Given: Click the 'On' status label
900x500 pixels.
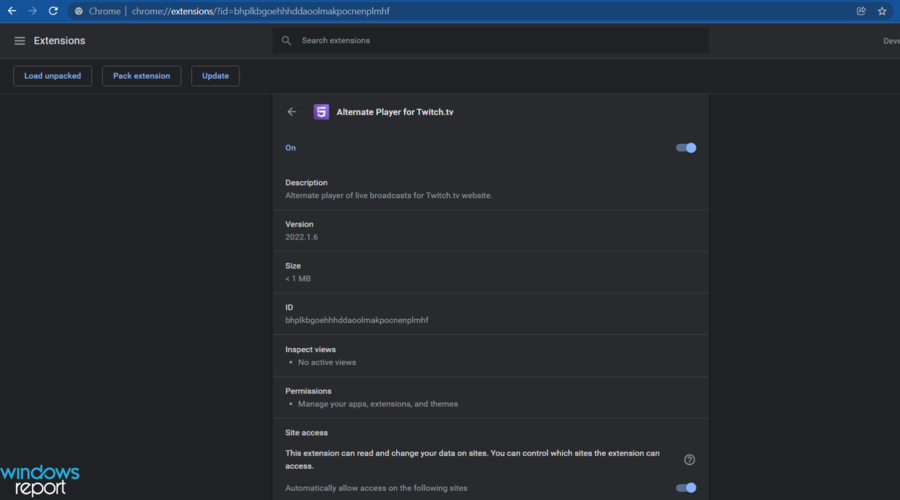Looking at the screenshot, I should [x=290, y=148].
